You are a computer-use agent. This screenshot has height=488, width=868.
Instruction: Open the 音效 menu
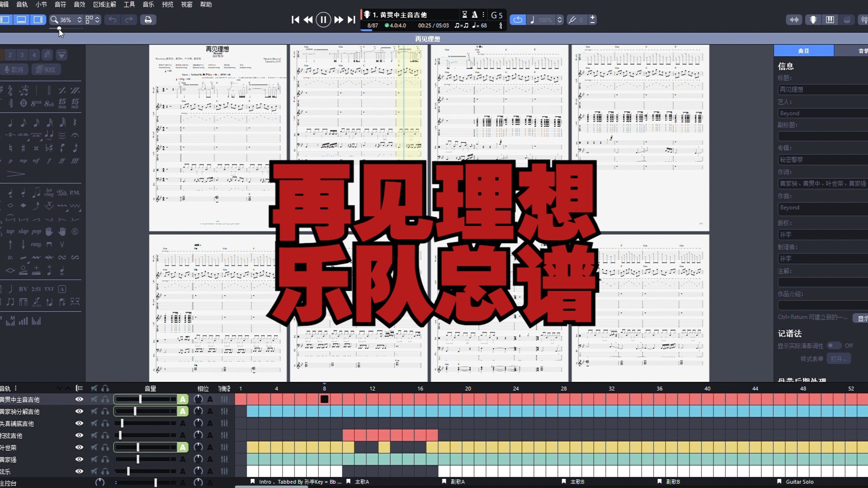tap(79, 4)
